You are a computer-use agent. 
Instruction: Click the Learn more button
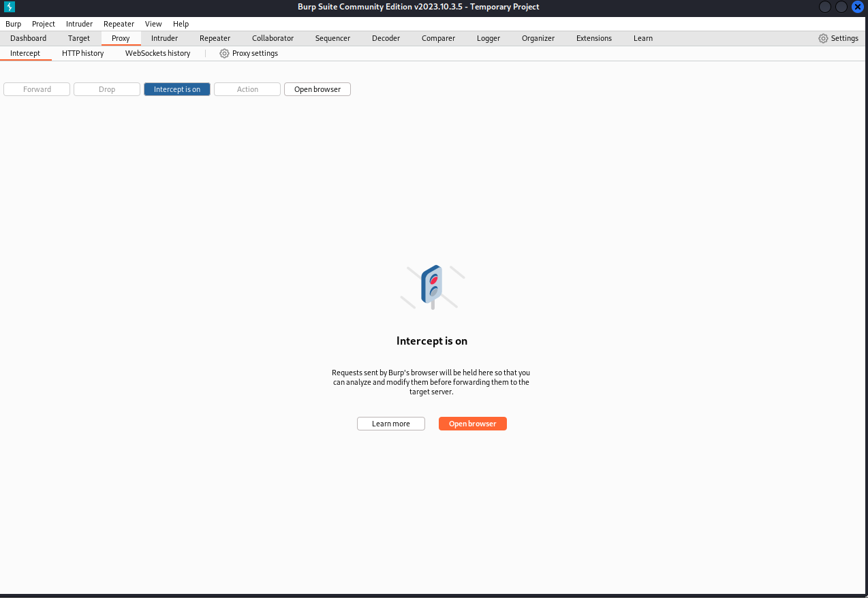coord(391,424)
